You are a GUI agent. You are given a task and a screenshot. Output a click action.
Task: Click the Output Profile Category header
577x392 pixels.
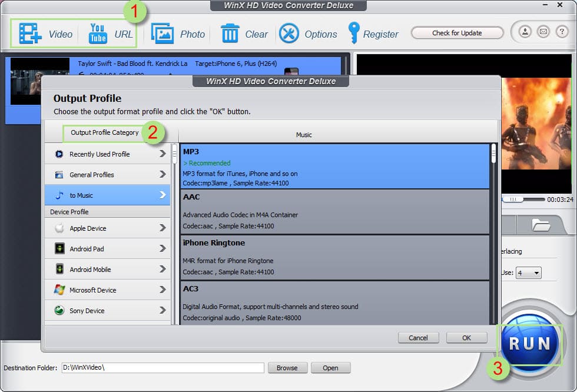click(x=105, y=132)
